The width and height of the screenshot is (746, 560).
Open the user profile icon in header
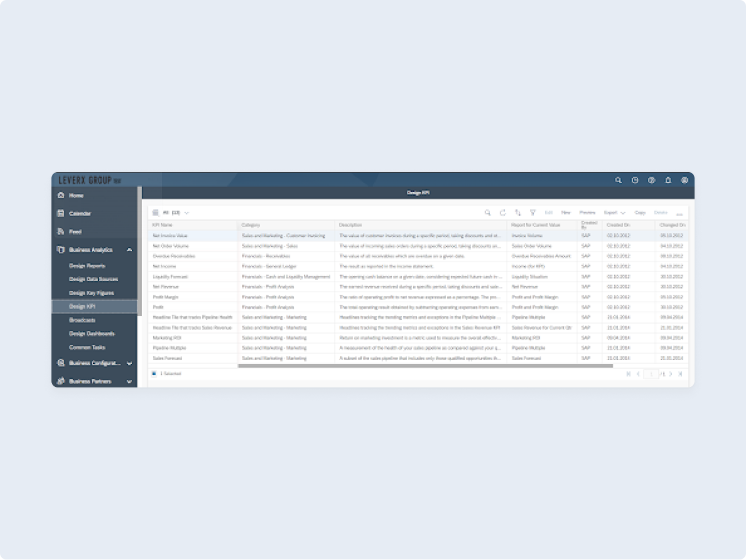(x=684, y=181)
